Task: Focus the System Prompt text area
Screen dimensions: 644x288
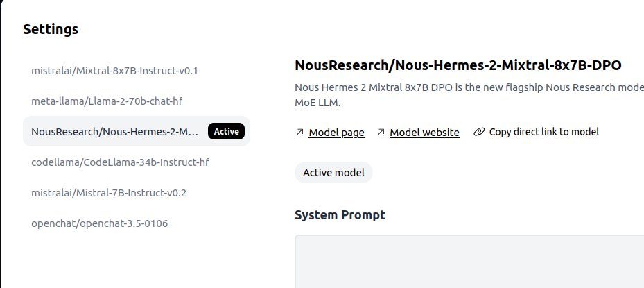Action: click(x=469, y=262)
